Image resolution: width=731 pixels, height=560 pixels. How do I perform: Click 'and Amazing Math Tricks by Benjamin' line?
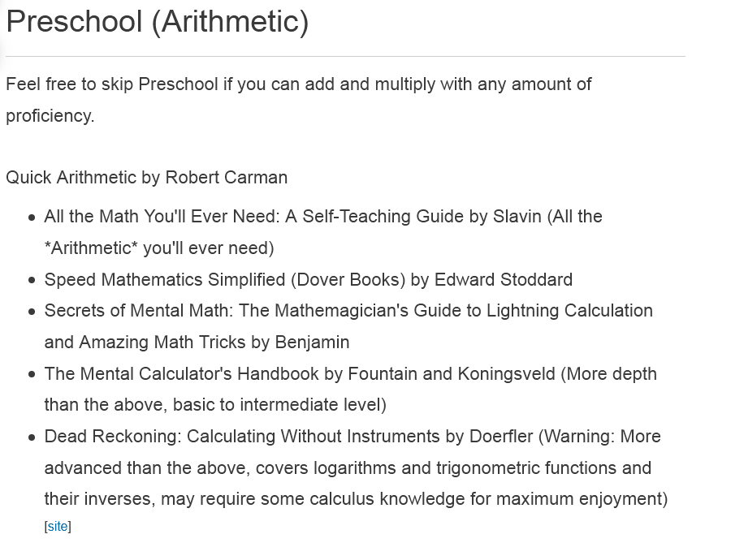[x=197, y=342]
